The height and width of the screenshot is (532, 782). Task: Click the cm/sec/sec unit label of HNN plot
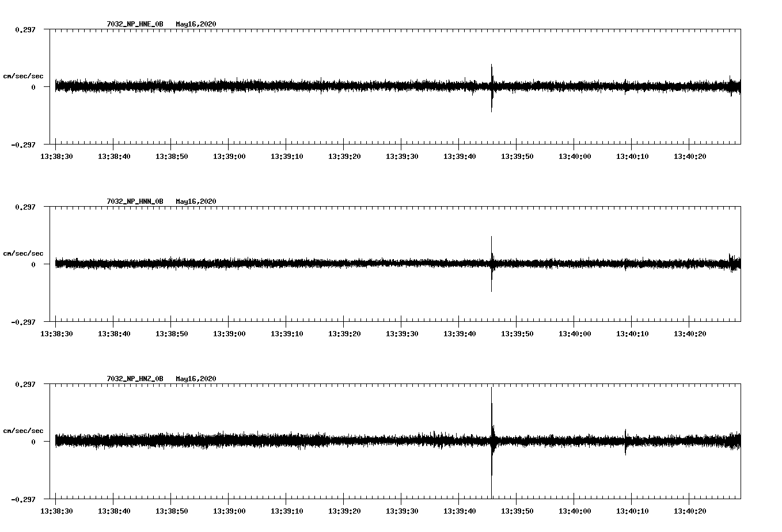click(23, 253)
